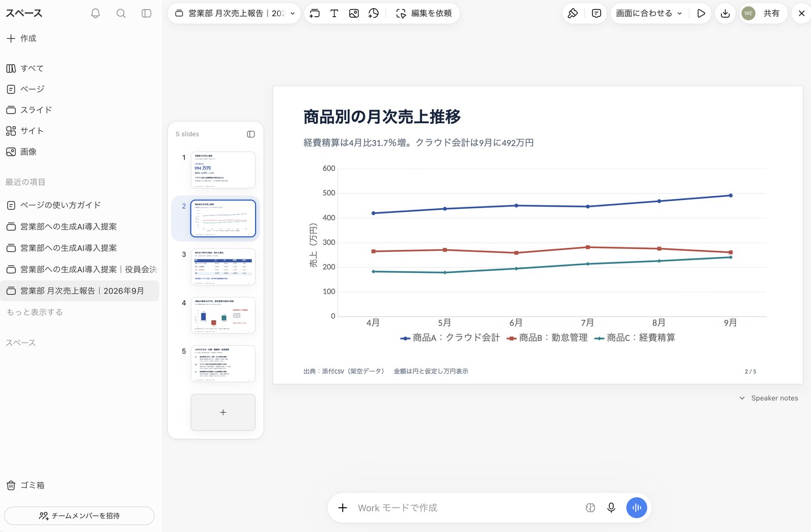Image resolution: width=811 pixels, height=532 pixels.
Task: Download the presentation
Action: click(725, 13)
